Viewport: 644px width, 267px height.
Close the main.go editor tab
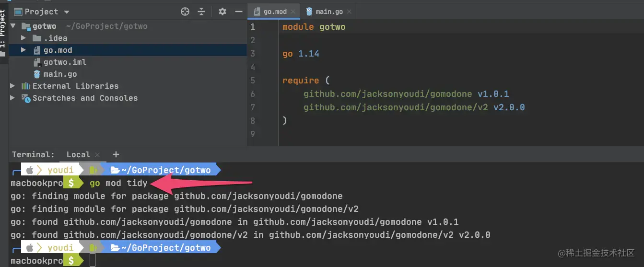[350, 12]
